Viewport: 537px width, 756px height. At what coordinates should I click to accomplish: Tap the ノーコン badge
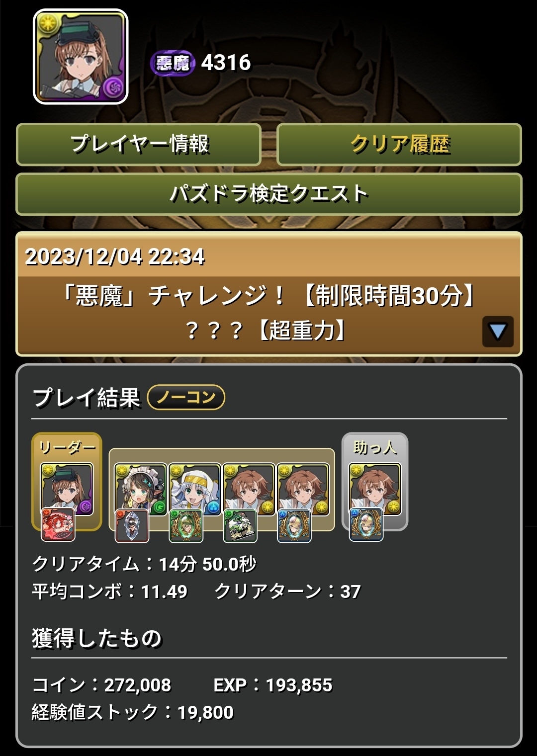(x=186, y=397)
